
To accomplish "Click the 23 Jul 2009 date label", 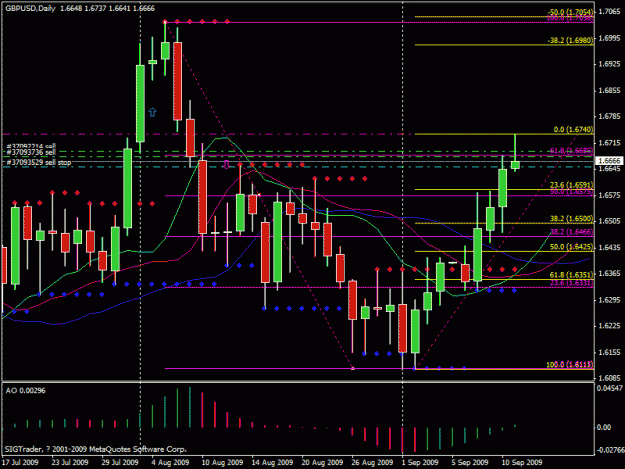I will click(70, 462).
